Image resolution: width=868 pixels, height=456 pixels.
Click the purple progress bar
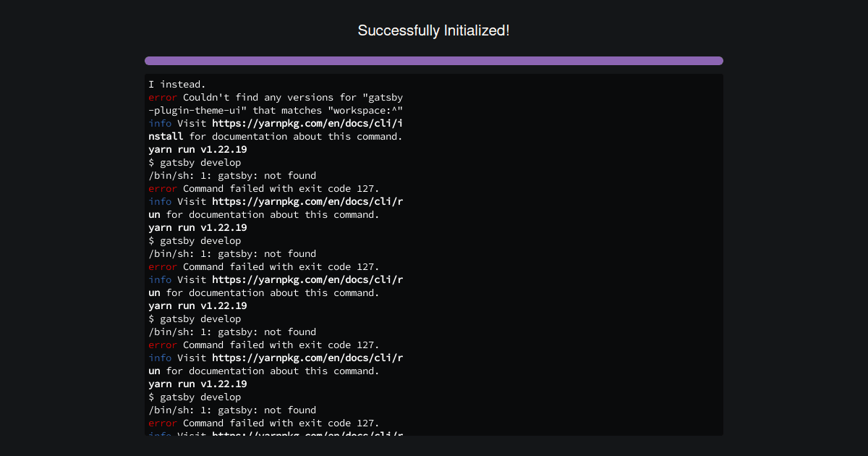point(433,60)
